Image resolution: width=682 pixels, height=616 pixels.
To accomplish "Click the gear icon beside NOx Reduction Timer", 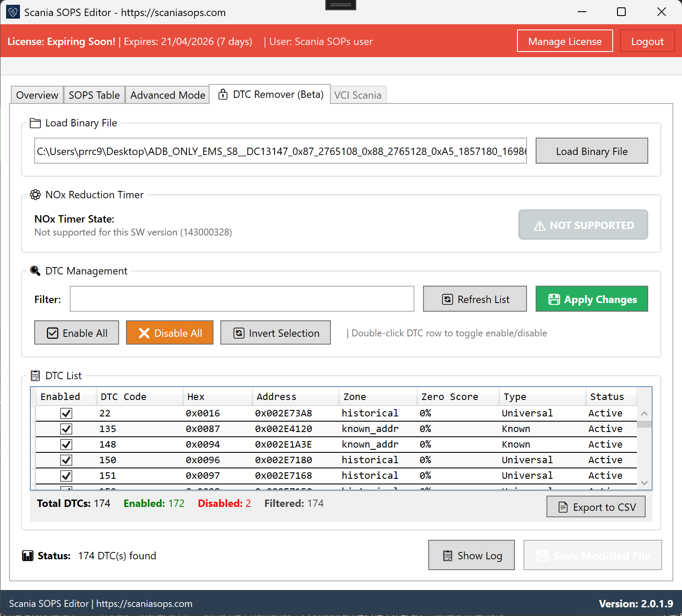I will pyautogui.click(x=35, y=195).
